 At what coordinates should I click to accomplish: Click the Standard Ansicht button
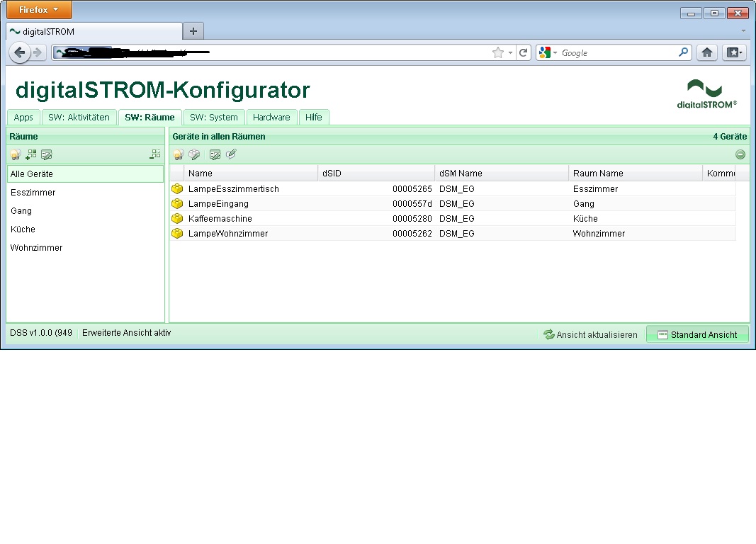[x=697, y=334]
